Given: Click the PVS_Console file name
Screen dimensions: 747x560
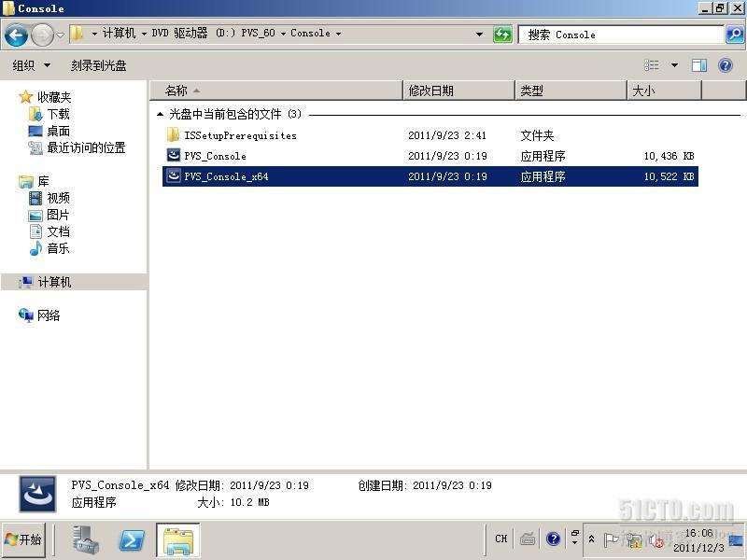Looking at the screenshot, I should click(x=215, y=156).
